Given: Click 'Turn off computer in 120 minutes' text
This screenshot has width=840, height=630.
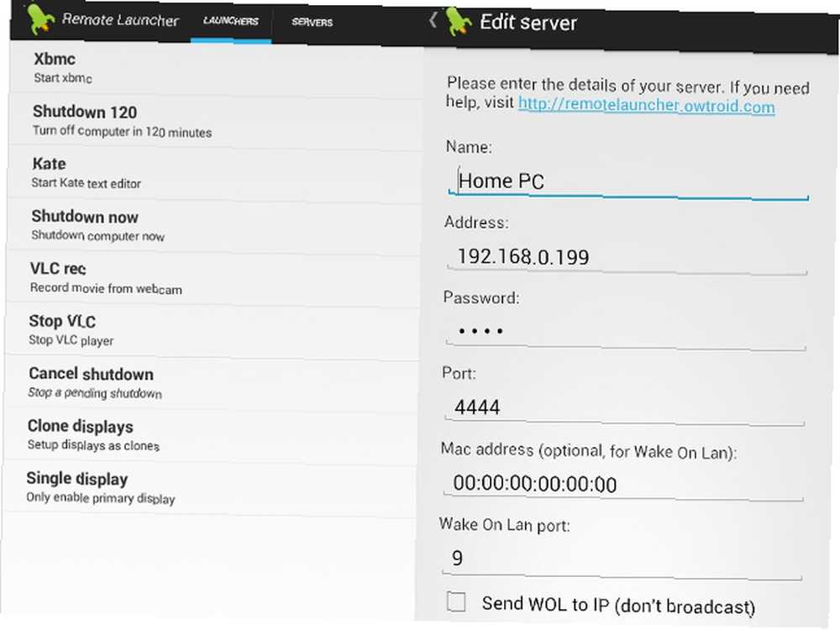Looking at the screenshot, I should coord(122,131).
